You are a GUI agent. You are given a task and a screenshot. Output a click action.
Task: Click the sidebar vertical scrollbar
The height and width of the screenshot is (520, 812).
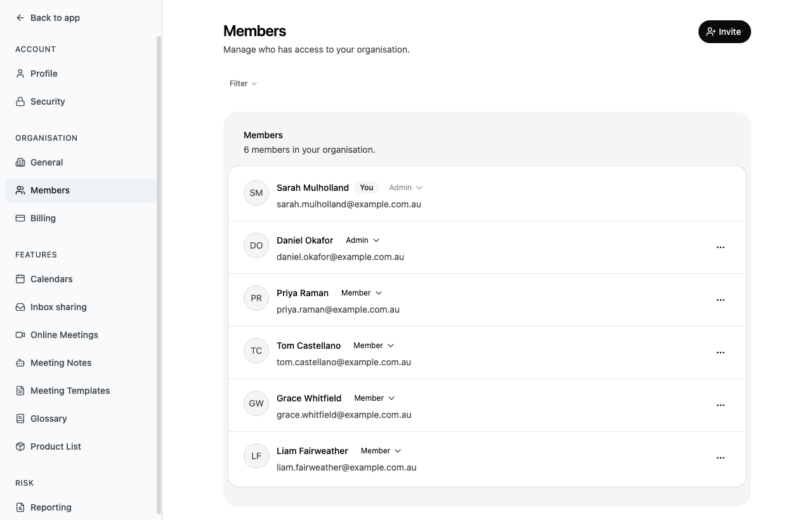159,276
